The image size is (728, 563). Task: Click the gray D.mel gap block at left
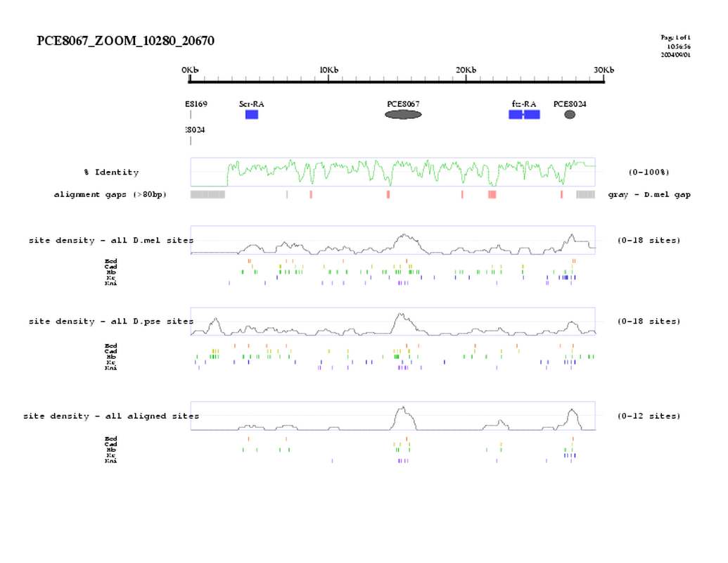(207, 194)
